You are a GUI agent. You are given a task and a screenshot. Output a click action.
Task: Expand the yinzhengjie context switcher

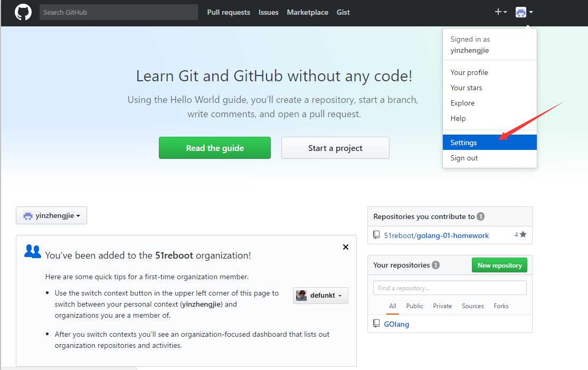(x=51, y=215)
